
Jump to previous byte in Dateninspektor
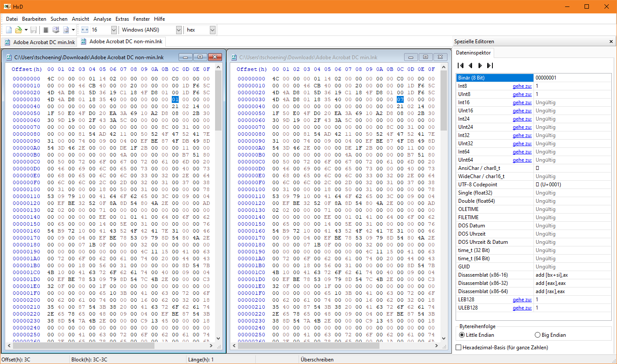470,65
